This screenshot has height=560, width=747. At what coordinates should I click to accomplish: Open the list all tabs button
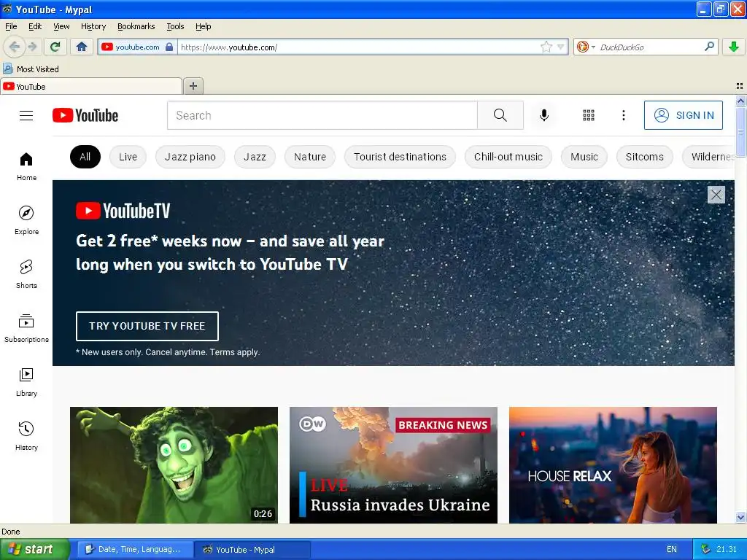(740, 86)
